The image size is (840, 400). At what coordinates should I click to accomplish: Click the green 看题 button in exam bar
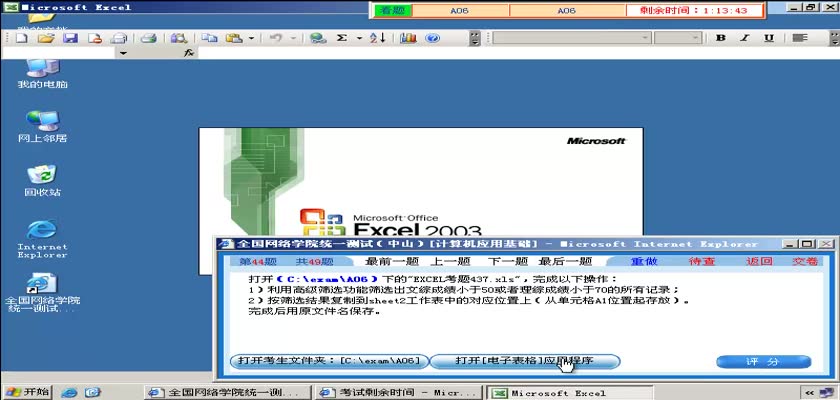(393, 10)
